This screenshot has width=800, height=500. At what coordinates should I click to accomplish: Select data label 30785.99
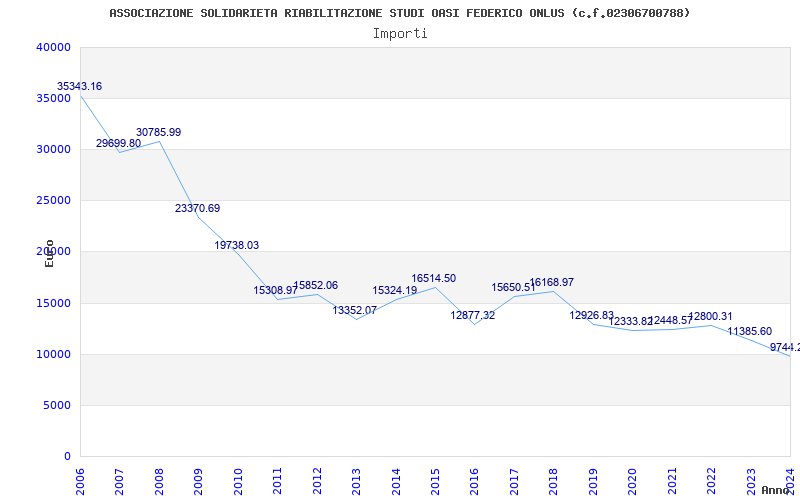point(158,132)
